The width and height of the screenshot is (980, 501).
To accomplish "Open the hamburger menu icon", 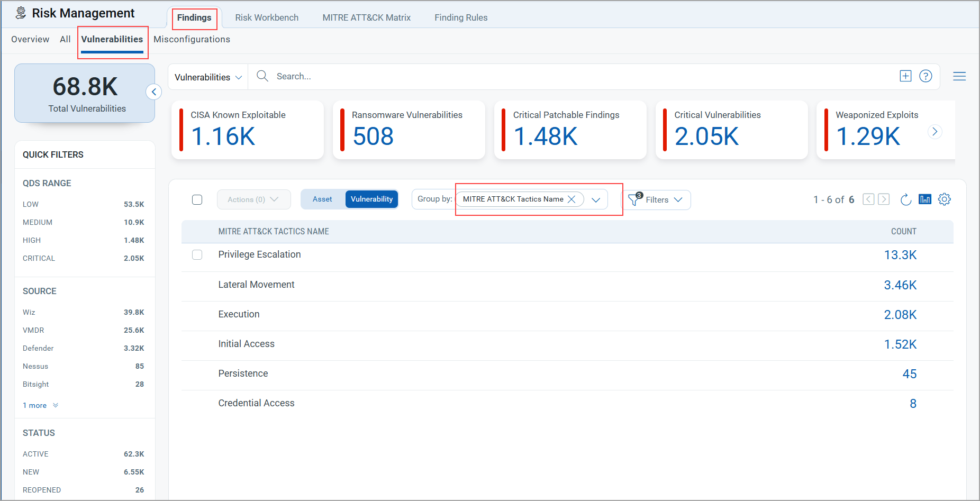I will tap(959, 76).
